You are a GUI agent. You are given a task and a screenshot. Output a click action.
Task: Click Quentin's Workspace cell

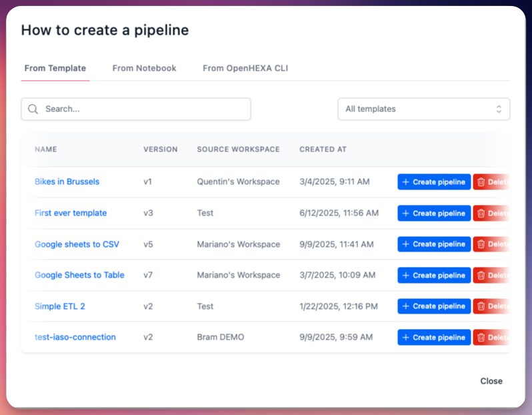click(x=238, y=181)
